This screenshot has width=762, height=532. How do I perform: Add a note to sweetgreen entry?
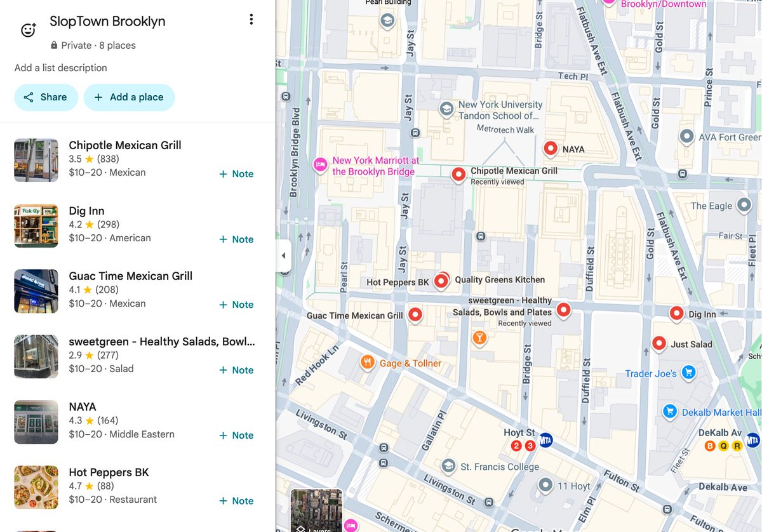(236, 370)
